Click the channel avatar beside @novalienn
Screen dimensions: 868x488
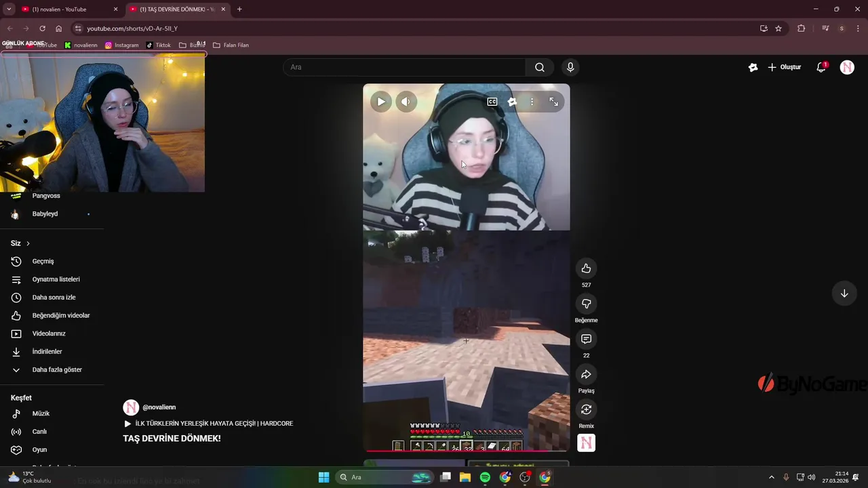click(131, 407)
